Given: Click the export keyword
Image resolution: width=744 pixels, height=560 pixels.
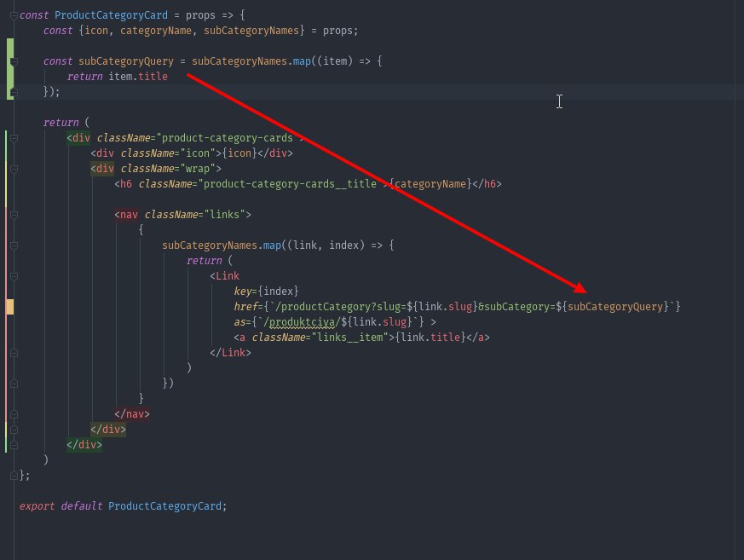Looking at the screenshot, I should 37,506.
